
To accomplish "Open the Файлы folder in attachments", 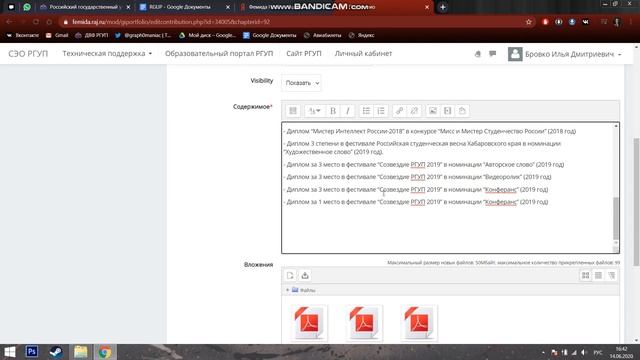I will 307,290.
